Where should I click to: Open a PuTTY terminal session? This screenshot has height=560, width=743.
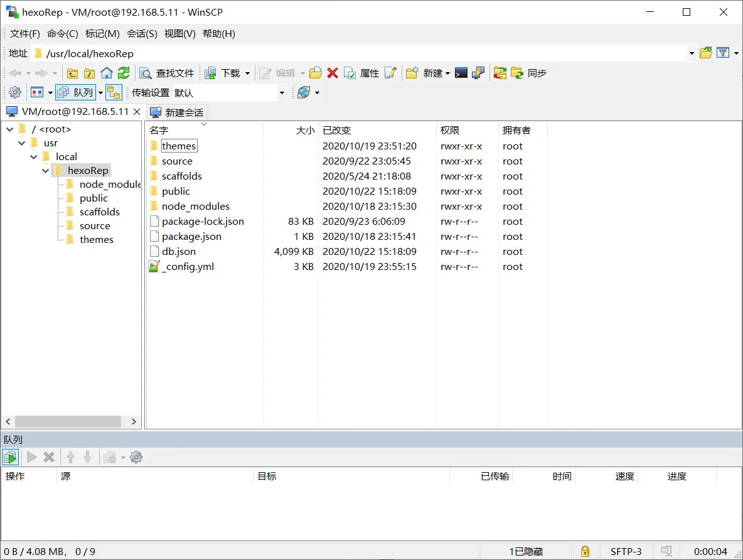tap(478, 73)
